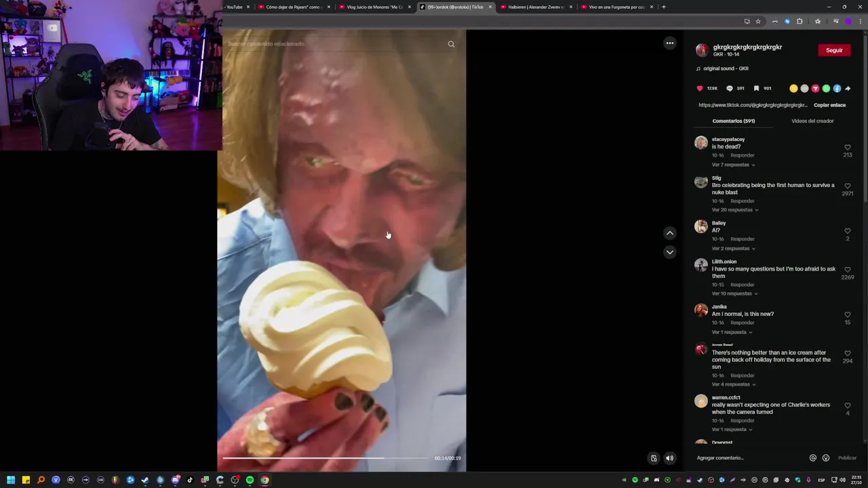Screen dimensions: 868x488
Task: Open the 'Vlog Juicio de Menores' browser tab
Action: [375, 7]
